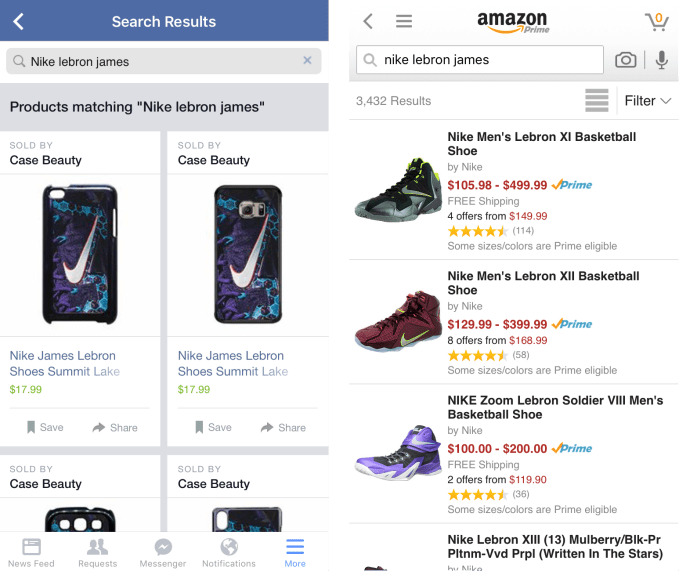Open Nike Zoom Lebron Soldier VIII listing
This screenshot has width=679, height=571.
point(555,407)
